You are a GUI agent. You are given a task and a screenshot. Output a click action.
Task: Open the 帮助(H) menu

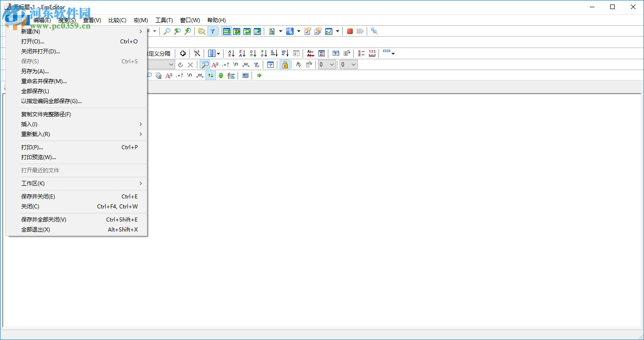coord(216,20)
